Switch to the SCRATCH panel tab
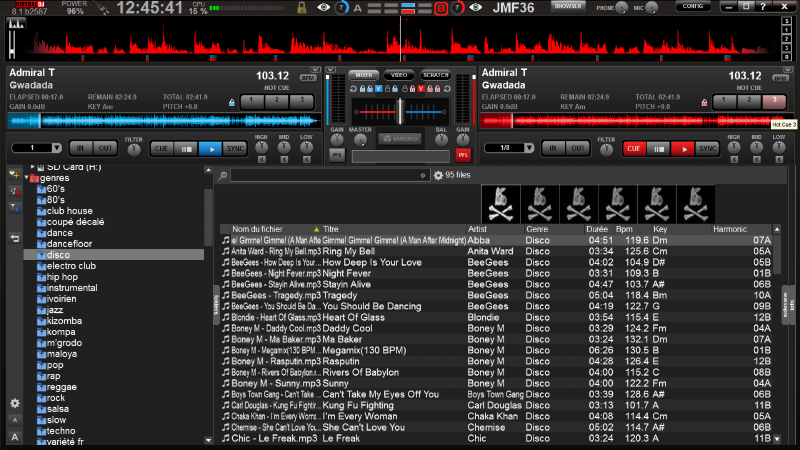 click(435, 75)
